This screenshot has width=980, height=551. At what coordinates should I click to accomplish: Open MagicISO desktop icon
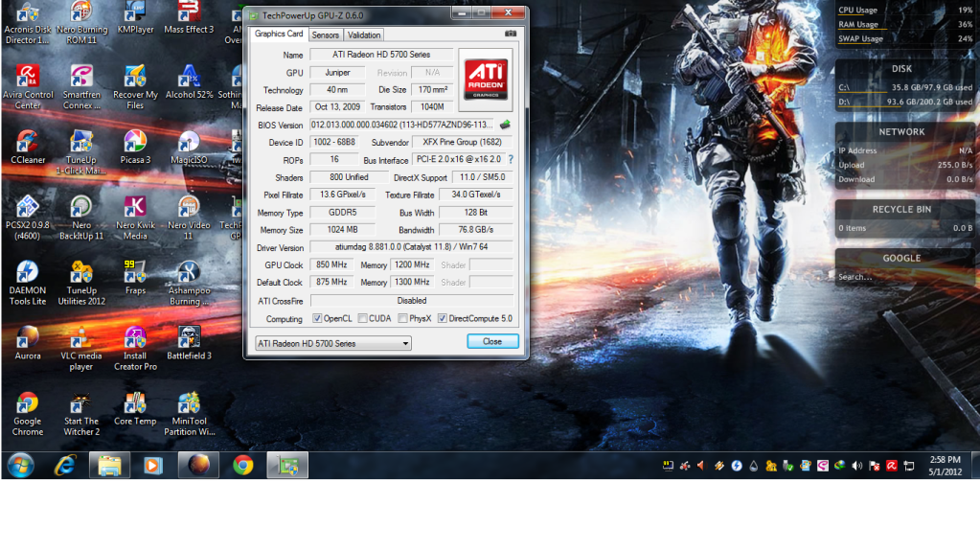click(x=189, y=148)
